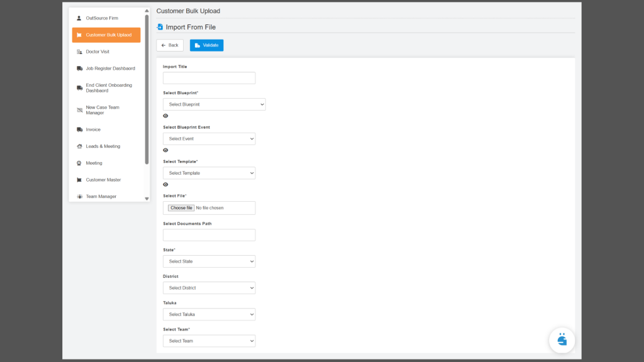The image size is (644, 362).
Task: Click the Invoice truck icon
Action: pos(79,129)
